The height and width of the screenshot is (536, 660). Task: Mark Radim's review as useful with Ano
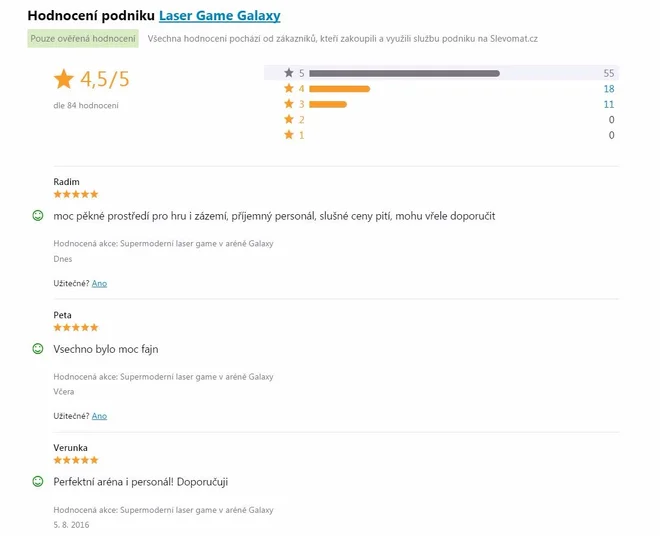(99, 283)
